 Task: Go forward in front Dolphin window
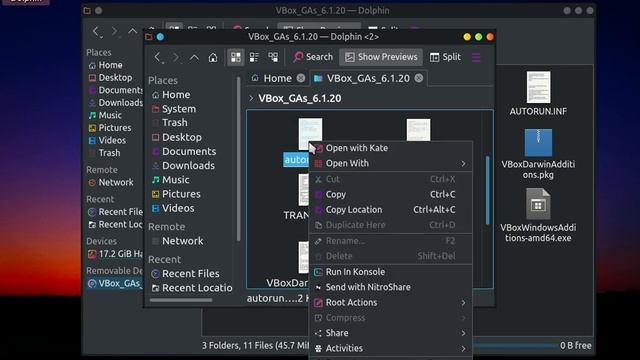point(176,57)
